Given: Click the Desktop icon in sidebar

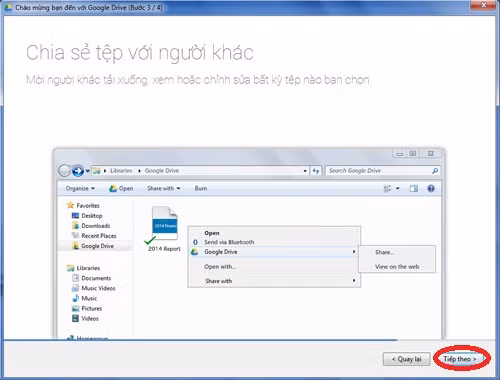Looking at the screenshot, I should coord(75,216).
